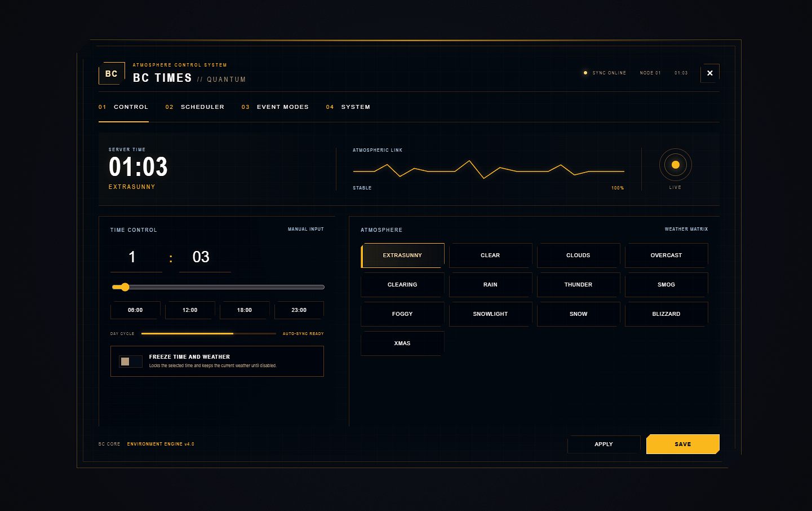The image size is (812, 511).
Task: Select Clearing weather
Action: click(x=402, y=285)
